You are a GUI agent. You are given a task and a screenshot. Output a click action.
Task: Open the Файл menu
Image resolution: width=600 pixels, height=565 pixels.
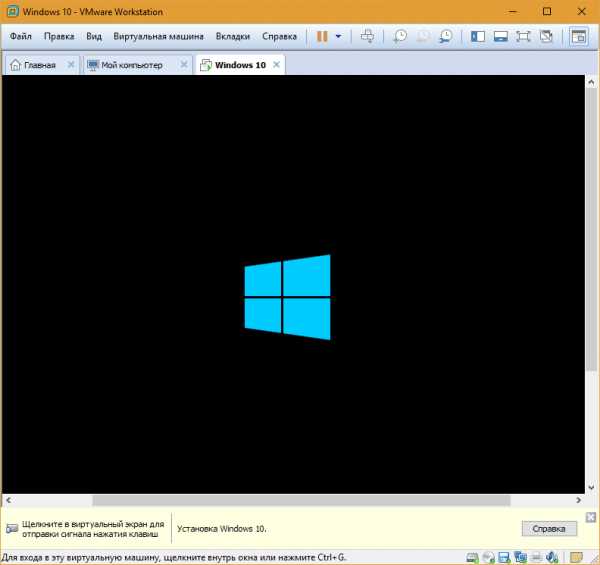21,36
